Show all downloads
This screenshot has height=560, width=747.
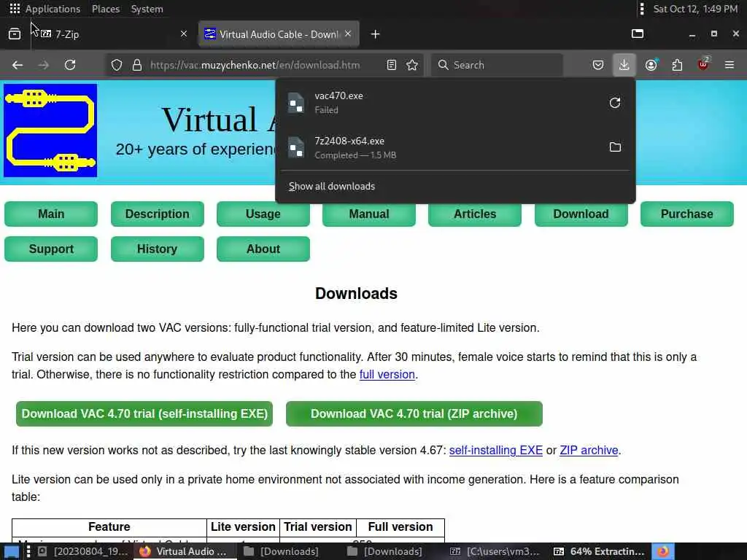click(332, 186)
